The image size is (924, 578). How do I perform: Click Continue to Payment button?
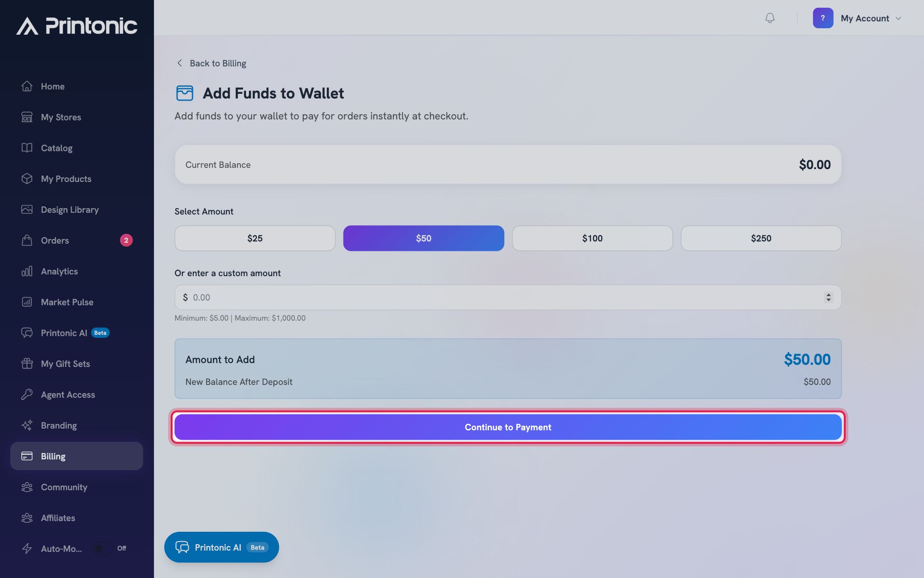(x=508, y=427)
